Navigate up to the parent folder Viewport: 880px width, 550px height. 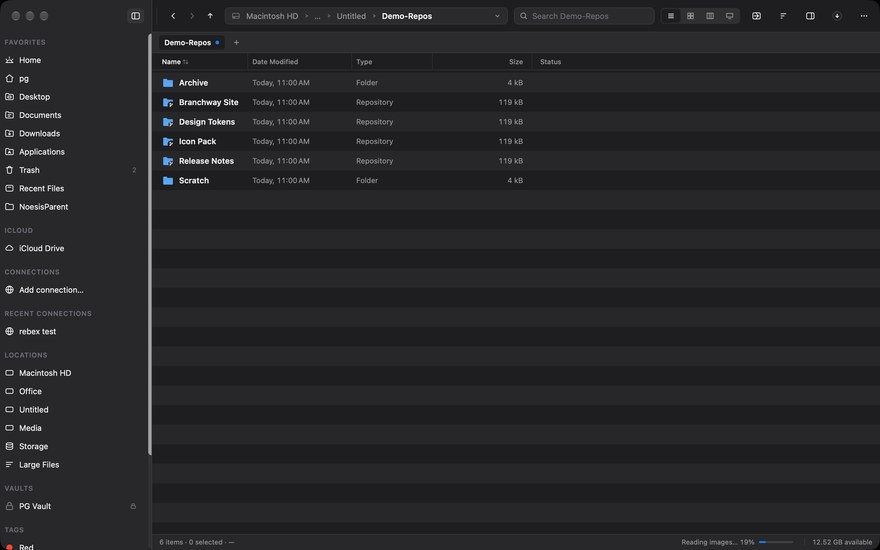point(210,16)
